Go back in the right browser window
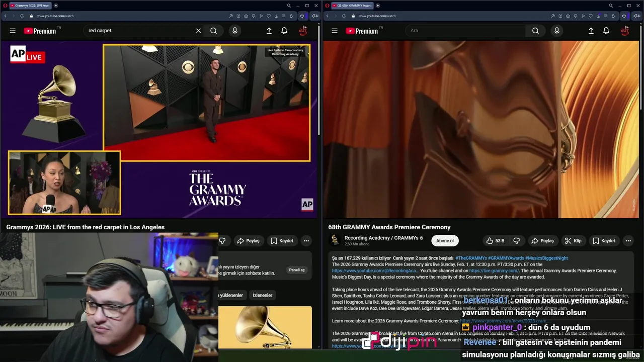Screen dimensions: 644x362 click(327, 16)
